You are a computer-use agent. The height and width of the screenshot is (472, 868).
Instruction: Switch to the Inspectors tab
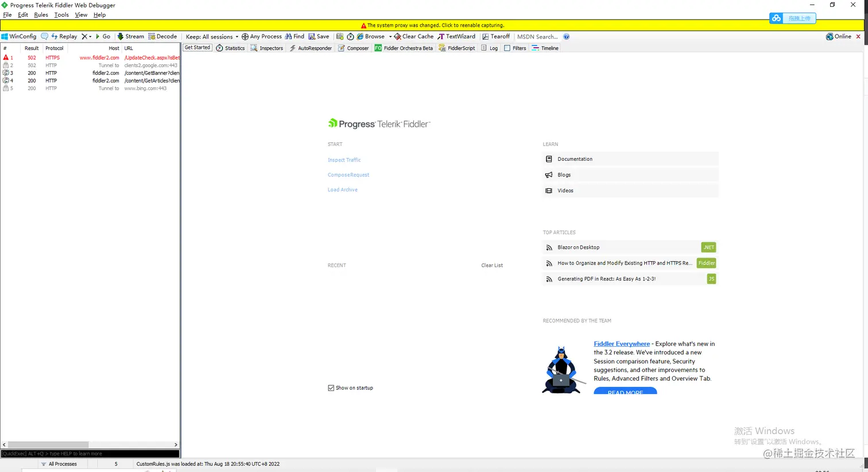tap(266, 48)
